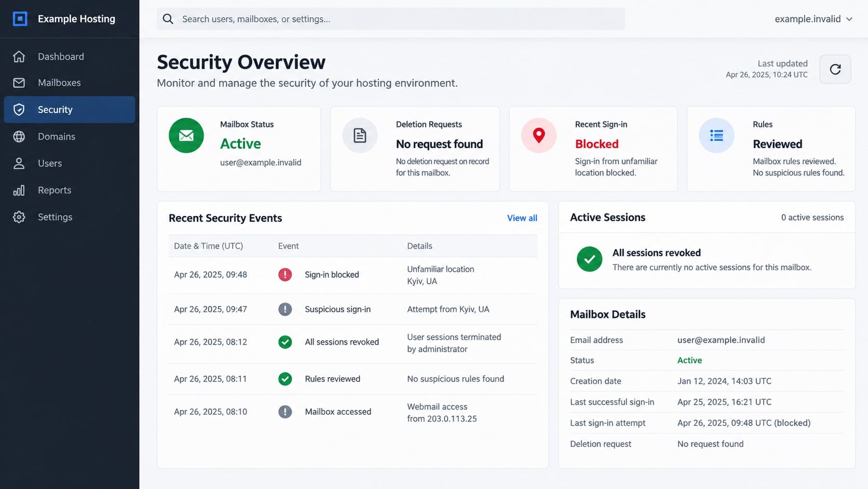868x489 pixels.
Task: Select the Domains menu item
Action: coord(70,136)
